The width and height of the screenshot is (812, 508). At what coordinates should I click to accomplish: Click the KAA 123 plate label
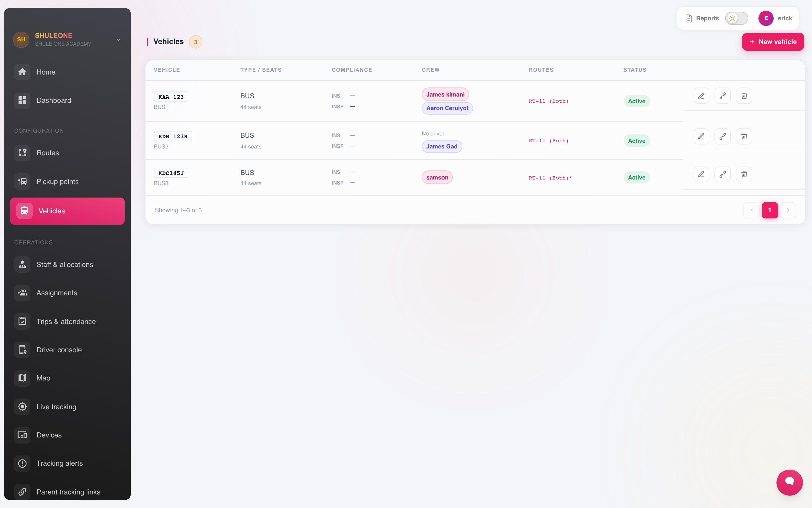click(171, 97)
